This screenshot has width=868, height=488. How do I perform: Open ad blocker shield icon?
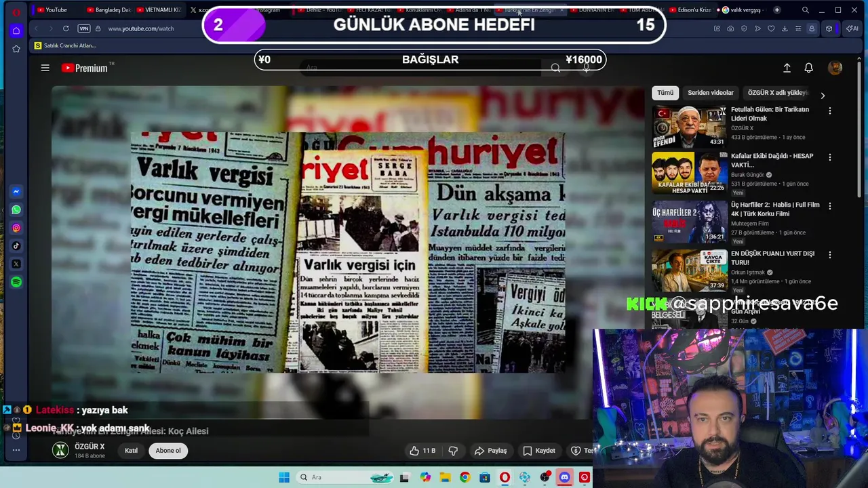744,28
